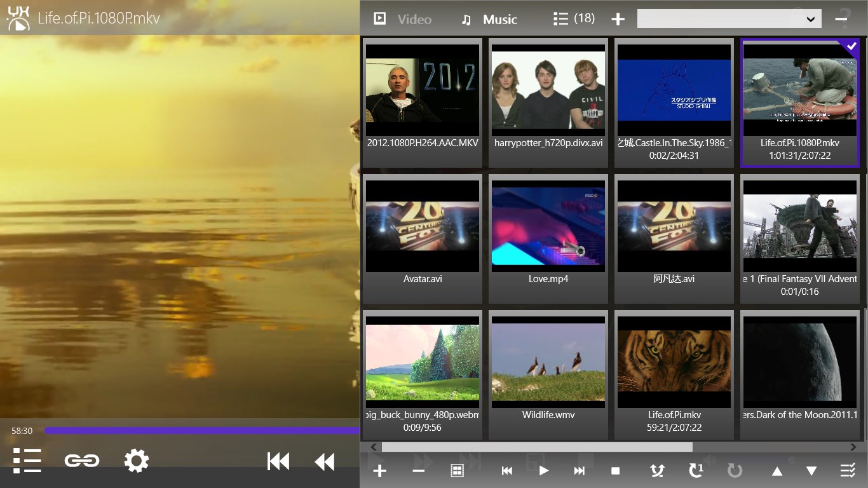
Task: Play the selected playlist item
Action: [x=543, y=471]
